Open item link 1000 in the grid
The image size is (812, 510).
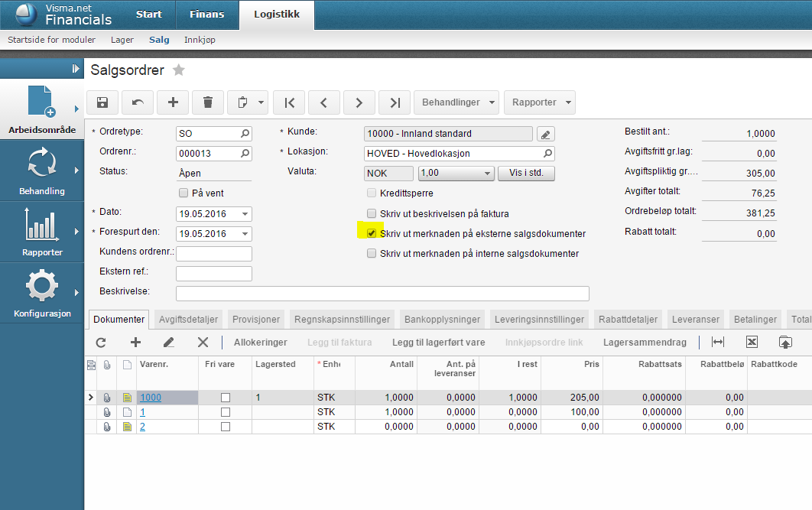(150, 398)
